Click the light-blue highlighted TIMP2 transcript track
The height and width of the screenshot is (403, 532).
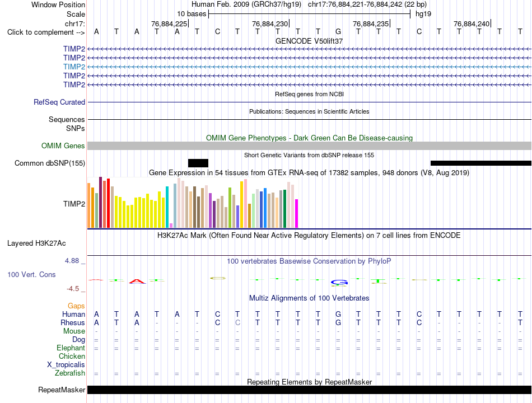(309, 67)
